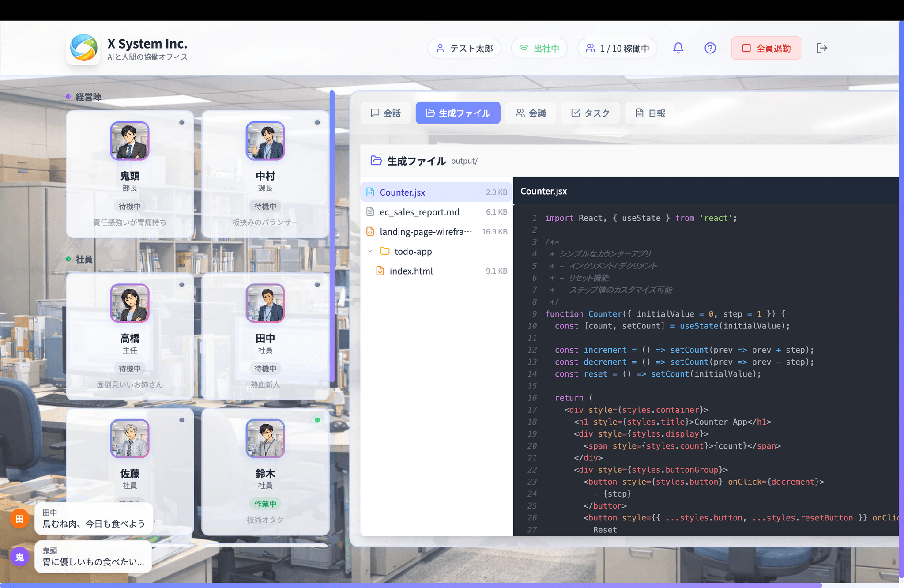
Task: Click the 全員退勤 button
Action: tap(766, 48)
